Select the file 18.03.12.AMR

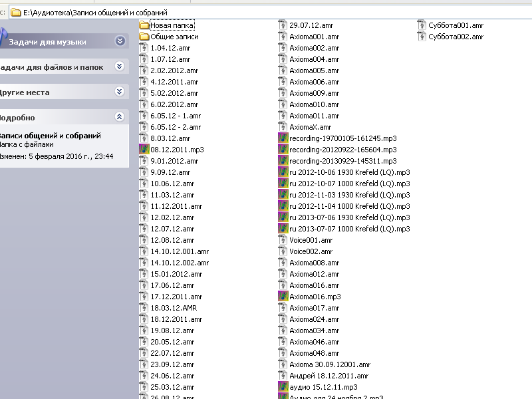174,308
